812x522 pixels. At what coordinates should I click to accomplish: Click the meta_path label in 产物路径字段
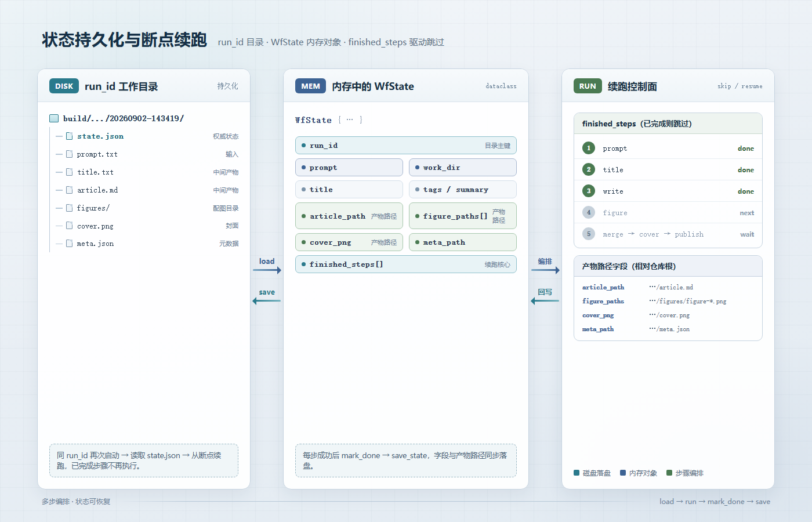click(x=598, y=329)
